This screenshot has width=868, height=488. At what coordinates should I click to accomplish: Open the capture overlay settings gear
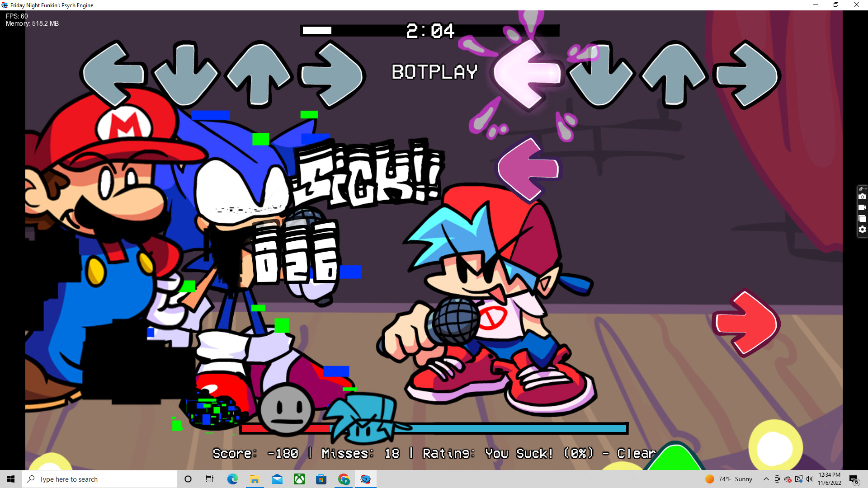pos(863,229)
